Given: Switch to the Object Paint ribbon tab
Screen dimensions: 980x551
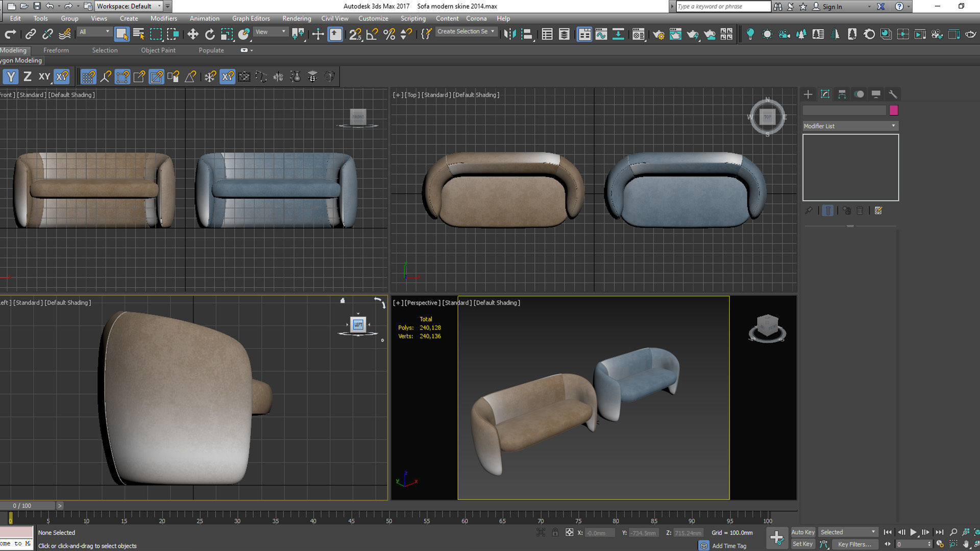Looking at the screenshot, I should point(158,50).
